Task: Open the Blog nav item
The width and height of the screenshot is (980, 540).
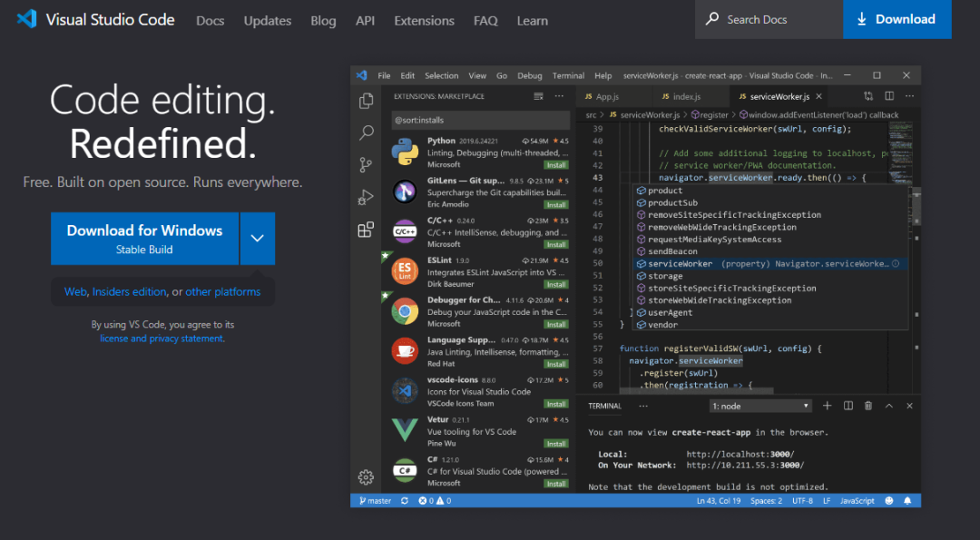Action: point(323,21)
